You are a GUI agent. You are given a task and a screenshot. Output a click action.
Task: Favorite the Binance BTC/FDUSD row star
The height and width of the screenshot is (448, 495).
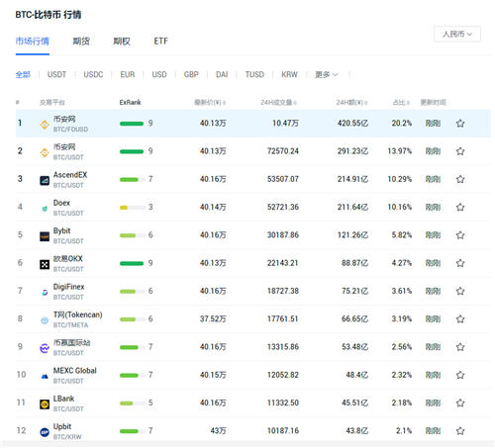point(460,124)
